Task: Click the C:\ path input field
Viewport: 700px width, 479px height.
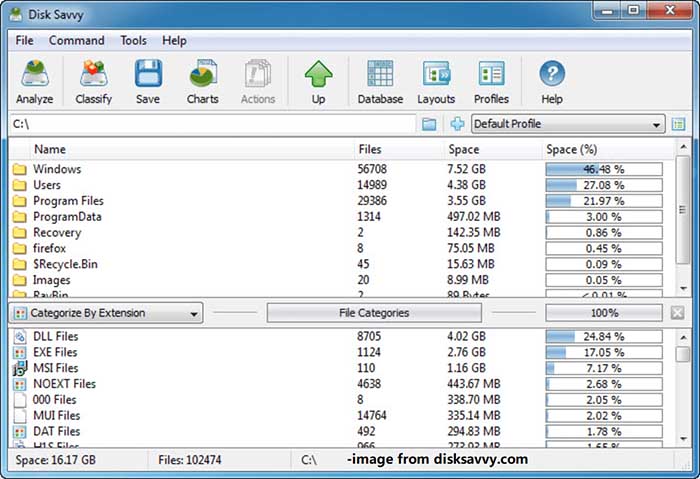Action: point(212,124)
